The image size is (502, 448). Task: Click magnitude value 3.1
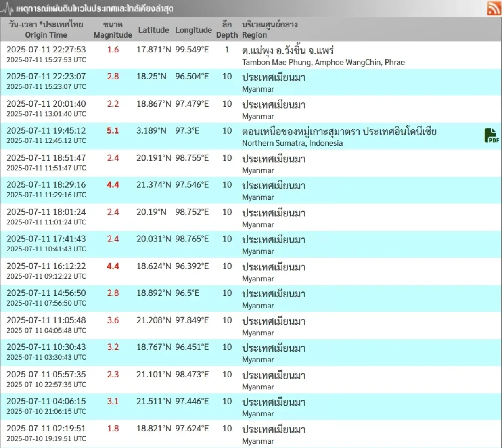coord(113,401)
